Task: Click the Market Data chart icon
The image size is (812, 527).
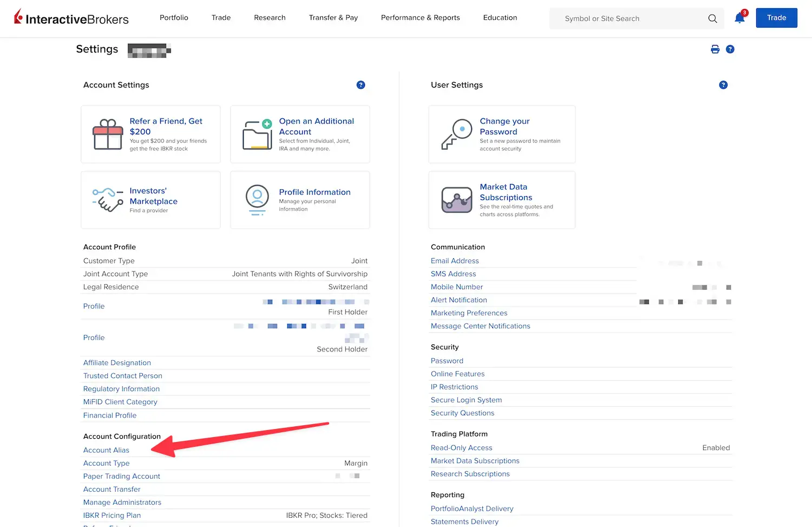Action: (x=457, y=200)
